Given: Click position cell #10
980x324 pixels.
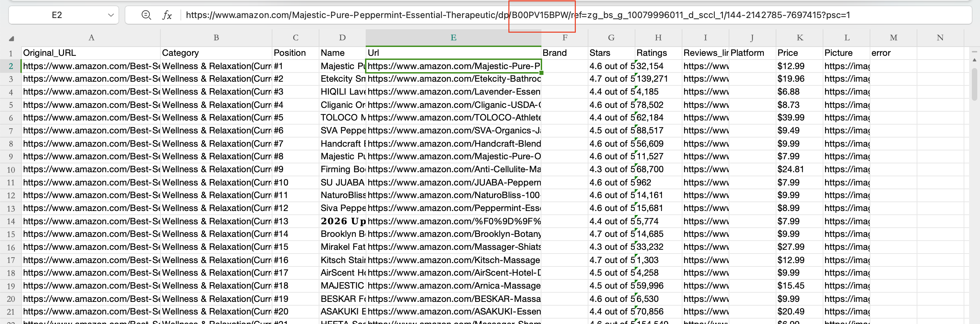Looking at the screenshot, I should tap(296, 182).
